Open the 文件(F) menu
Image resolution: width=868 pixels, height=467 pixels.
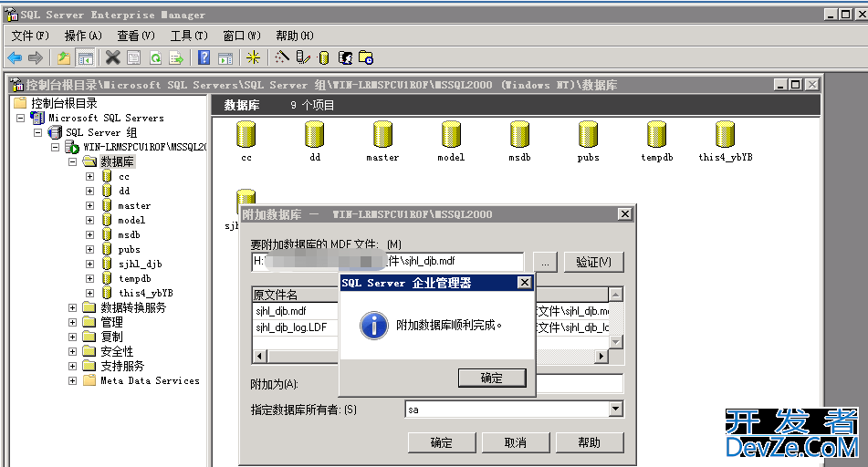[x=30, y=36]
